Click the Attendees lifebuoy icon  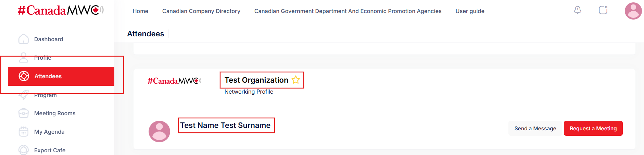tap(24, 76)
